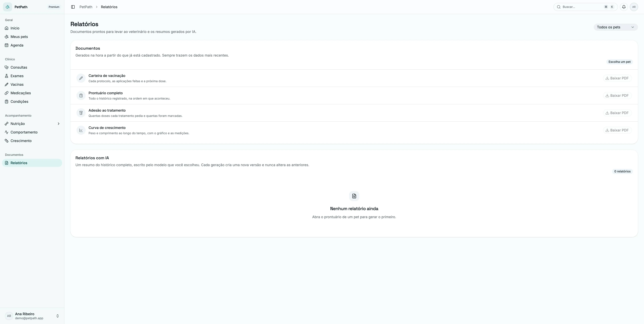Expand the Nutrição submenu chevron
Viewport: 644px width, 324px height.
pos(58,124)
